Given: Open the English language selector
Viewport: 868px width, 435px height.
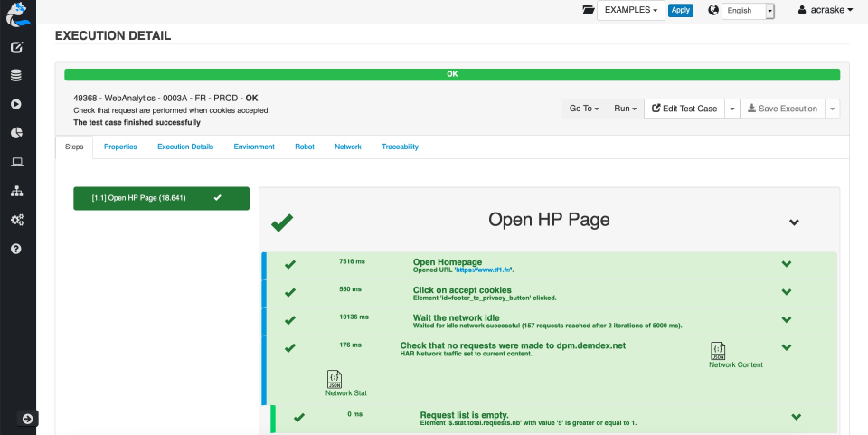Looking at the screenshot, I should 748,11.
